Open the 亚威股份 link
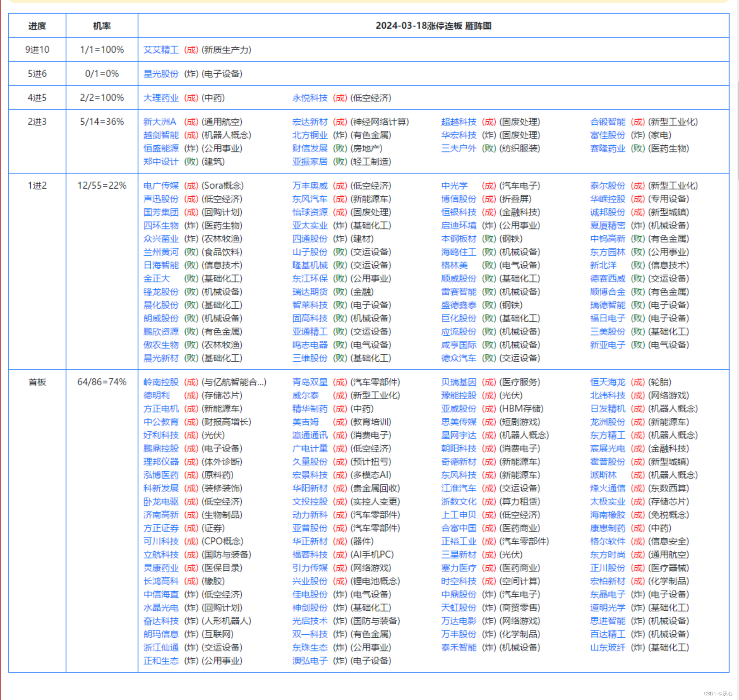The width and height of the screenshot is (739, 700). (459, 409)
